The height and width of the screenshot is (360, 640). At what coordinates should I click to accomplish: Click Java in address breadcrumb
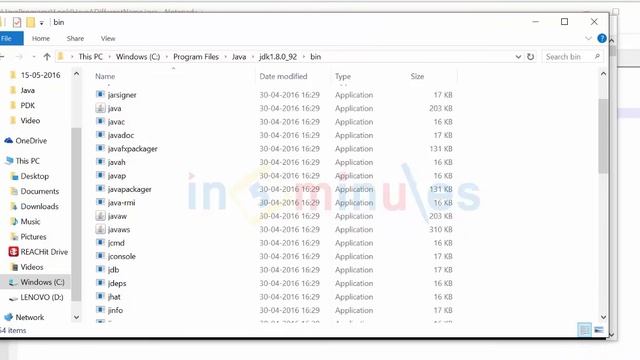click(239, 57)
